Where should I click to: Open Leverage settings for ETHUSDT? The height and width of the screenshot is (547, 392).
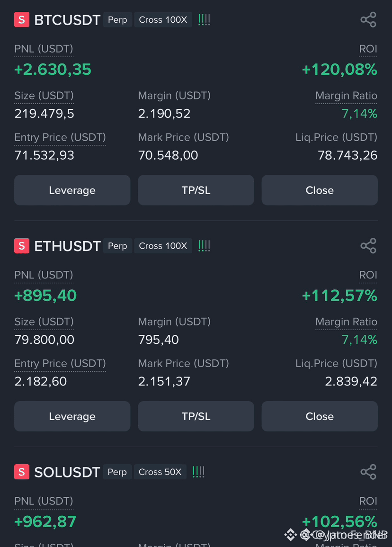[72, 416]
